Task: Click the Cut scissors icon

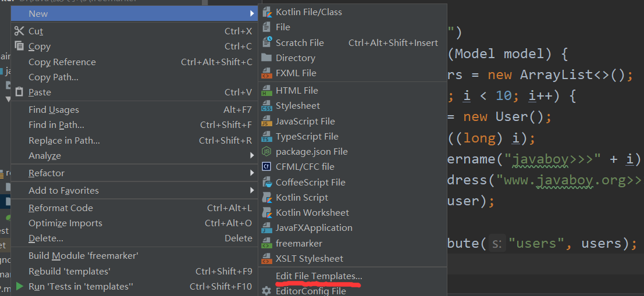Action: point(19,31)
